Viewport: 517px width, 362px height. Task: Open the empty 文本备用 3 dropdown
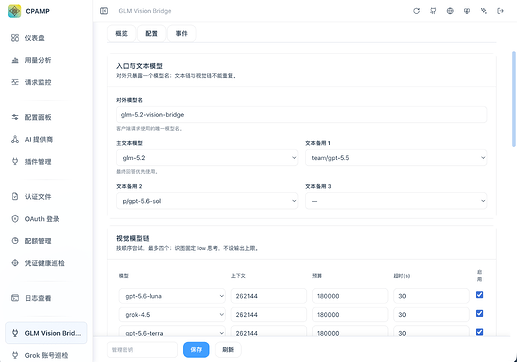(x=396, y=201)
